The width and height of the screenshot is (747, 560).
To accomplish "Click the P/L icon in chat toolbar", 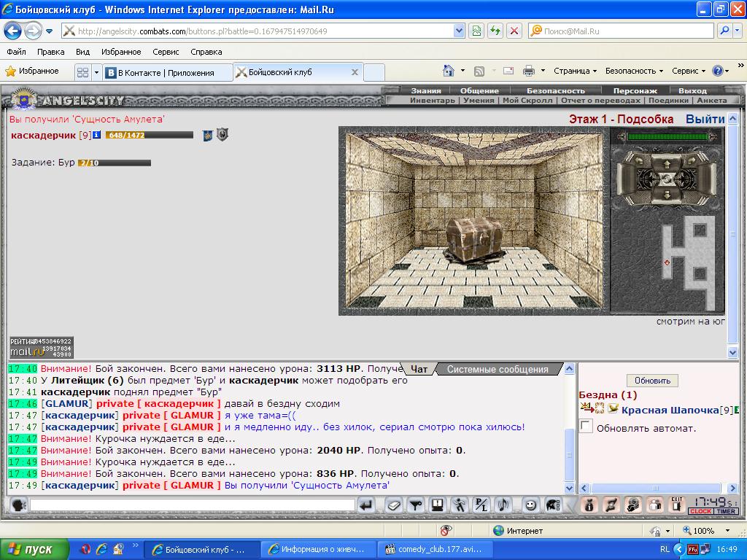I will [x=481, y=505].
